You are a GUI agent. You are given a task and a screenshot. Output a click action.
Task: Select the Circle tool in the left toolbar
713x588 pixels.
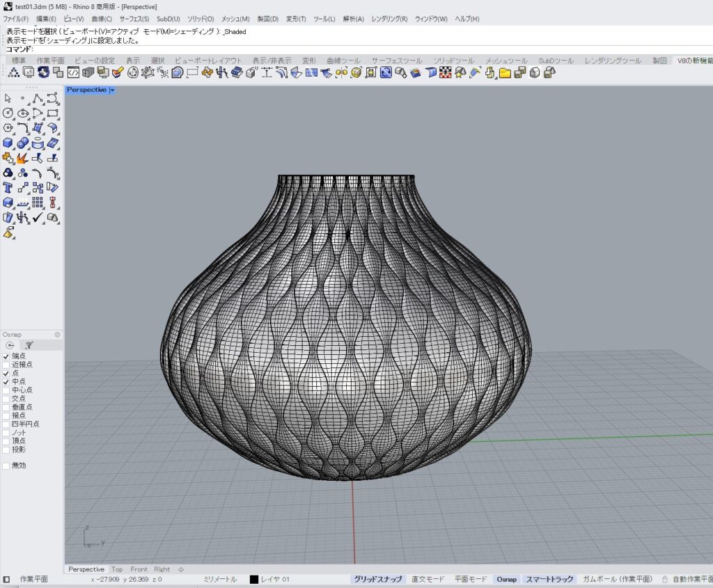8,113
